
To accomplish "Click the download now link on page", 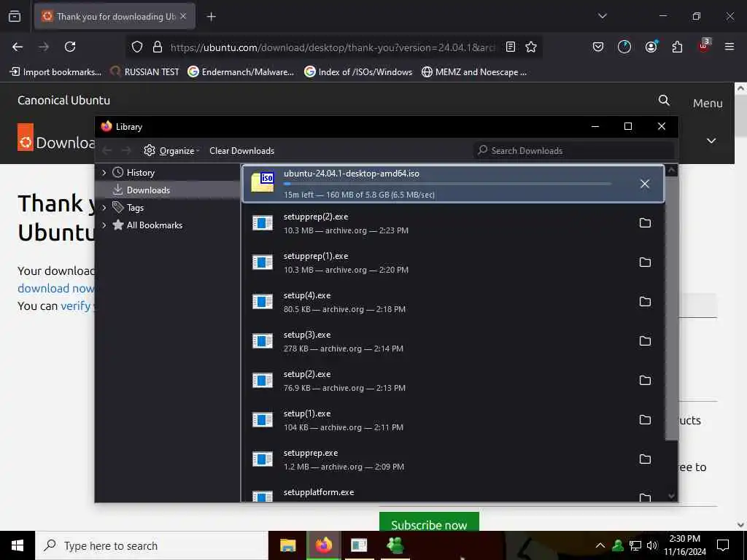I will point(55,288).
